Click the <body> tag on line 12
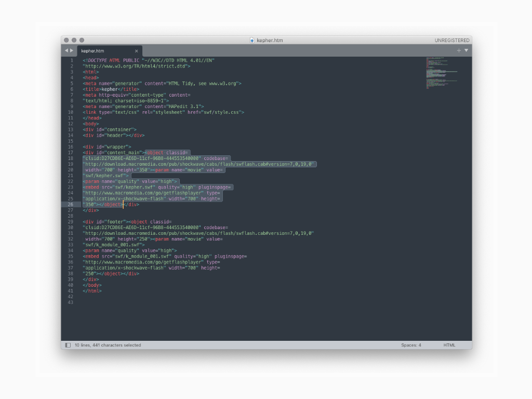 [90, 124]
